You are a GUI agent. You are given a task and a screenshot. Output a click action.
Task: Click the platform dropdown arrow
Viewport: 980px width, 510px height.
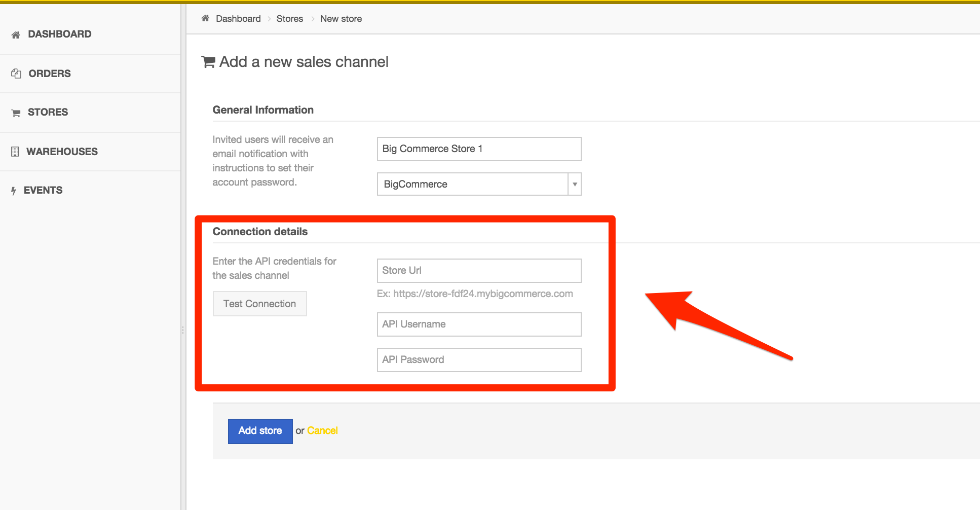coord(575,184)
